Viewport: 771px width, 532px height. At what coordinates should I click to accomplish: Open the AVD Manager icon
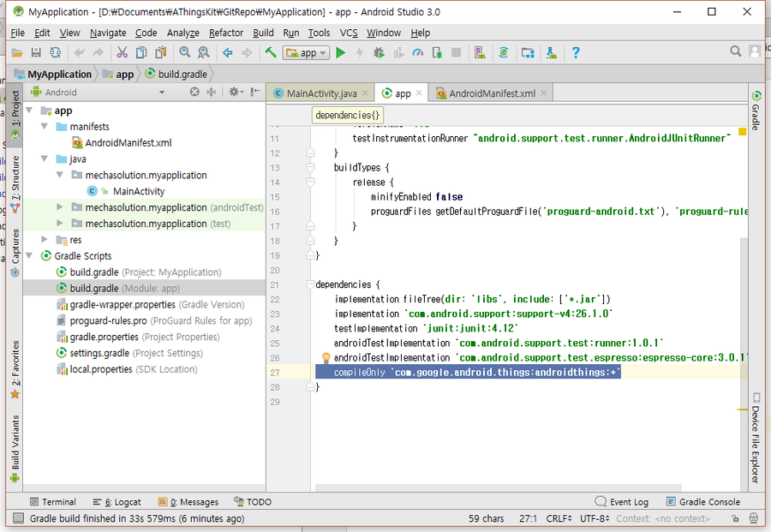pyautogui.click(x=480, y=52)
